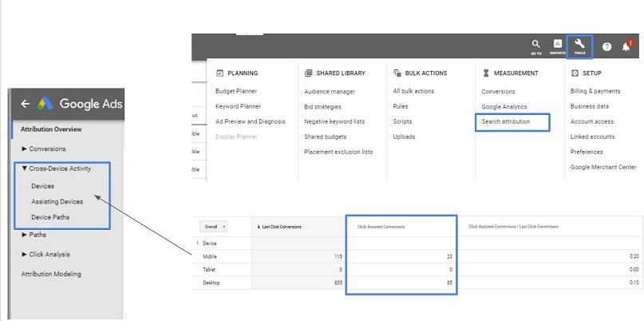Click Mobile last click value 115
The image size is (644, 321).
tap(338, 256)
